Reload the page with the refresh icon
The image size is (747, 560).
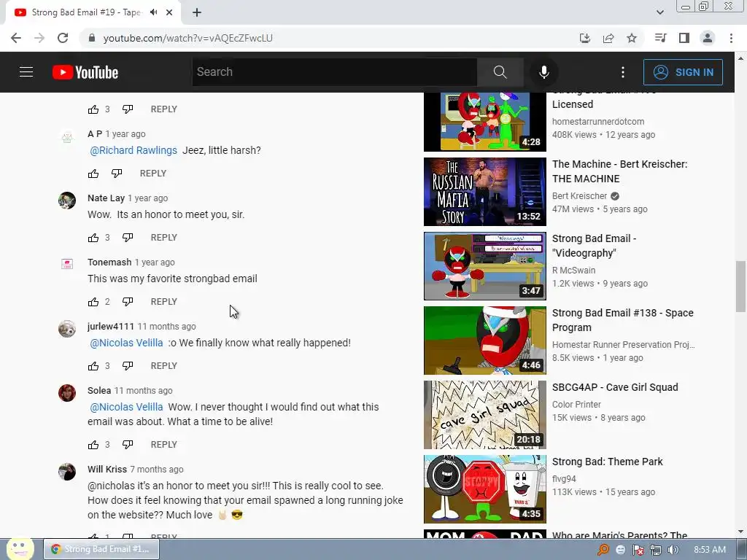pyautogui.click(x=63, y=38)
